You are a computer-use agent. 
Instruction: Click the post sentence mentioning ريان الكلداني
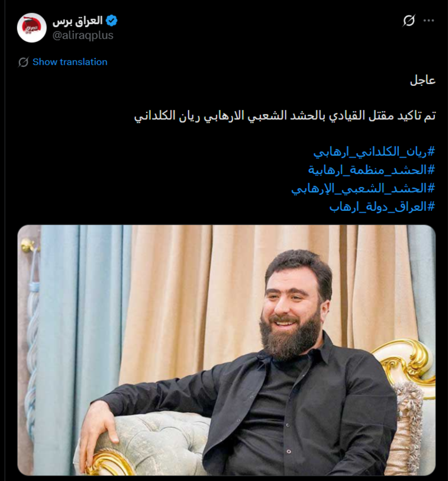285,116
